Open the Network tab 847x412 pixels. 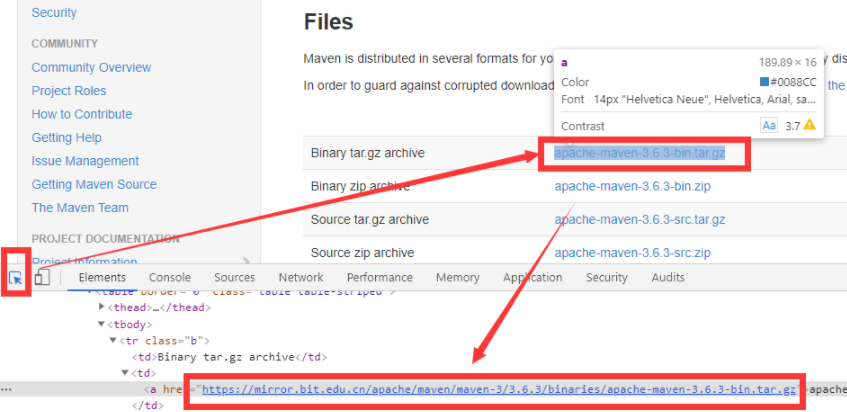(301, 277)
